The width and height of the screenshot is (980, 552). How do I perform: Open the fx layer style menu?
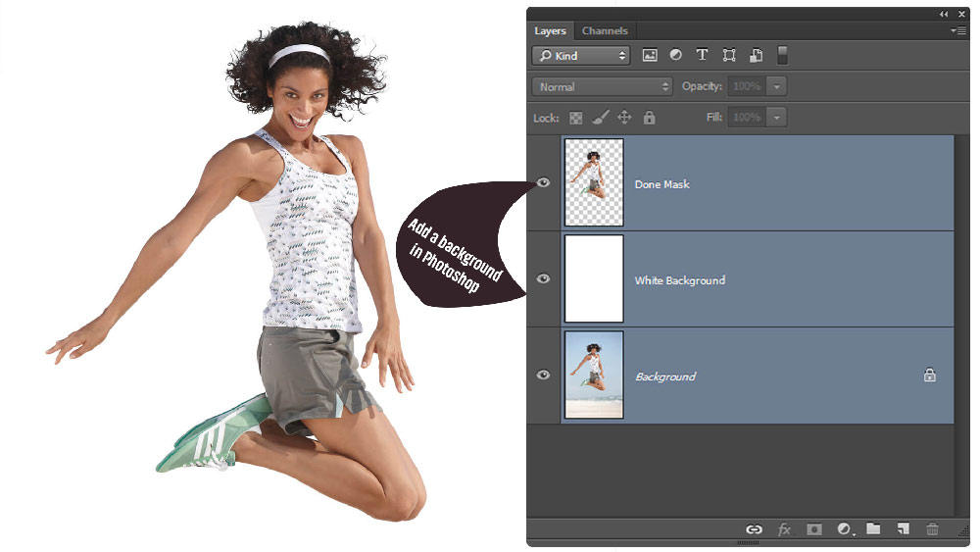point(784,529)
